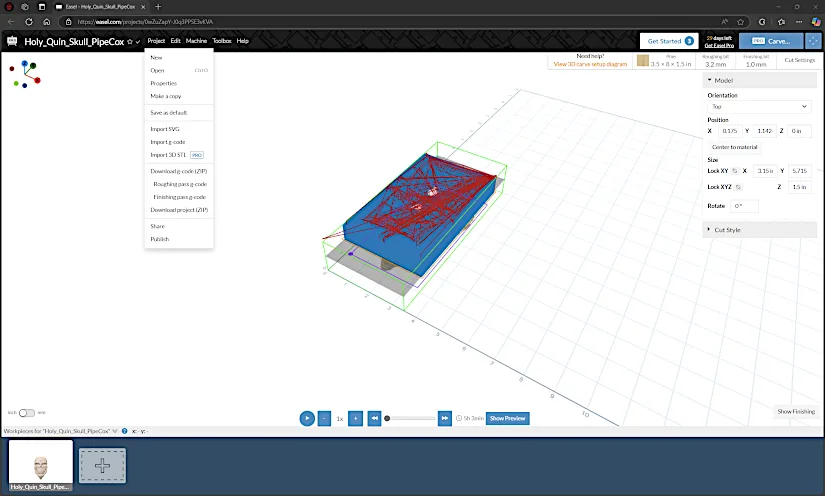Open the Project menu
This screenshot has width=825, height=496.
(x=156, y=41)
